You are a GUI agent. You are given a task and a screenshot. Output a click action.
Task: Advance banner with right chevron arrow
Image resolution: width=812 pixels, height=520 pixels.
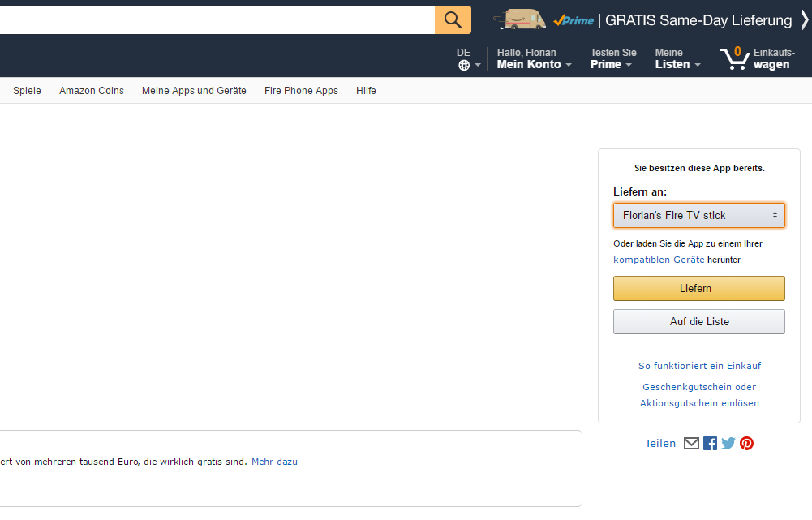804,20
